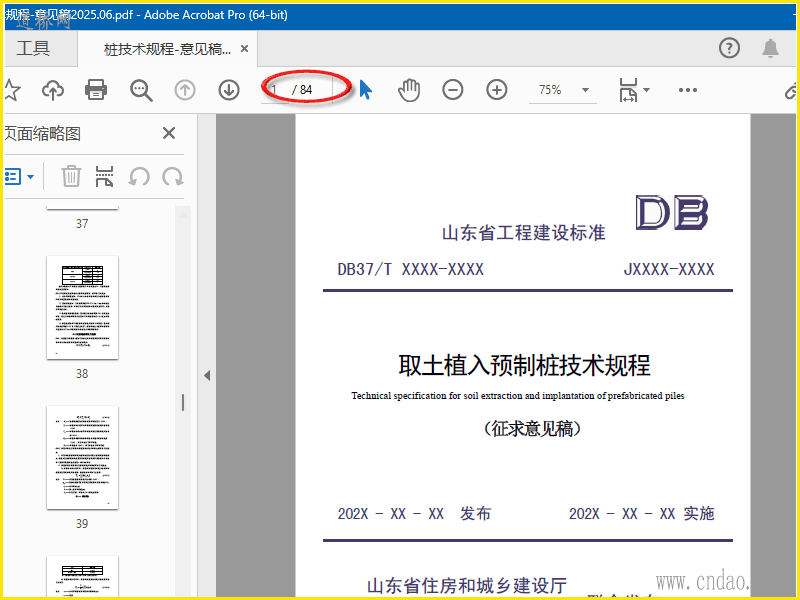Click the 页面缩略图 panel title
The width and height of the screenshot is (800, 600).
(43, 134)
